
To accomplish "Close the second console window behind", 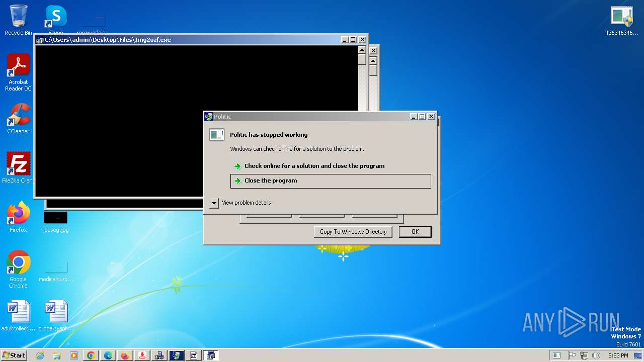I will [x=373, y=50].
